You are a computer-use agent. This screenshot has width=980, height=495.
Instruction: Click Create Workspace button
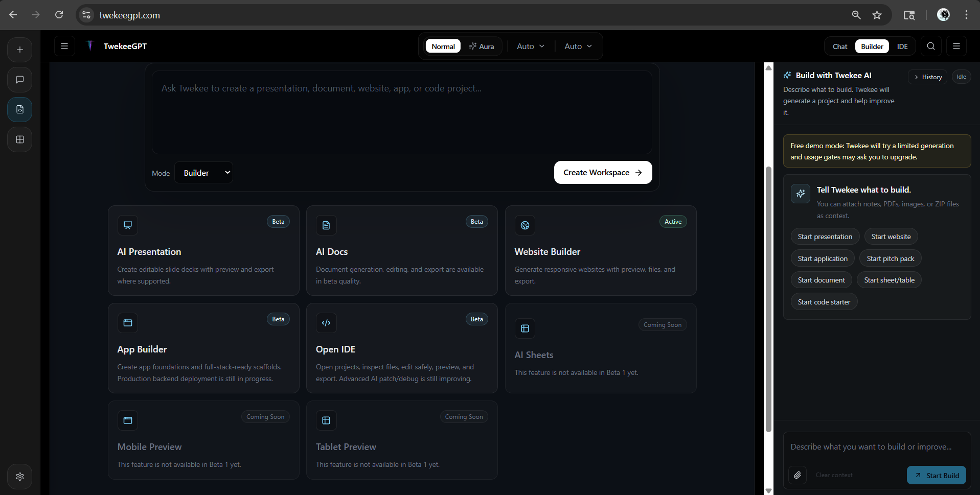pyautogui.click(x=603, y=172)
